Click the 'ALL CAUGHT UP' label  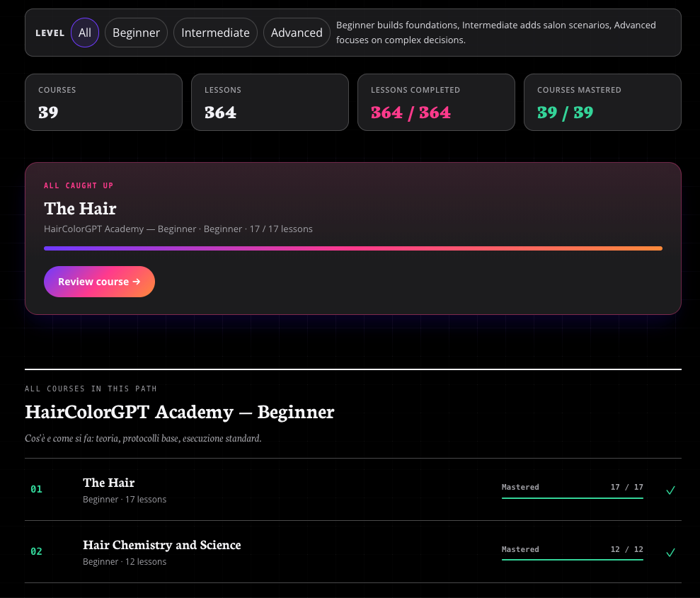pos(79,185)
